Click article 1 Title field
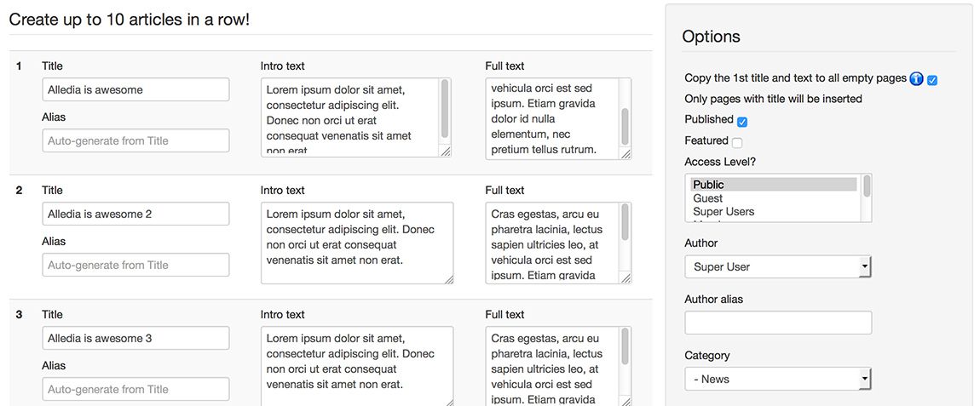Image resolution: width=980 pixels, height=406 pixels. pyautogui.click(x=135, y=89)
